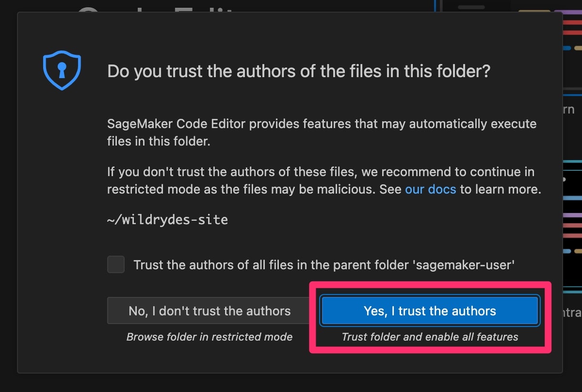Click the restricted mode recommendation paragraph

(x=324, y=180)
